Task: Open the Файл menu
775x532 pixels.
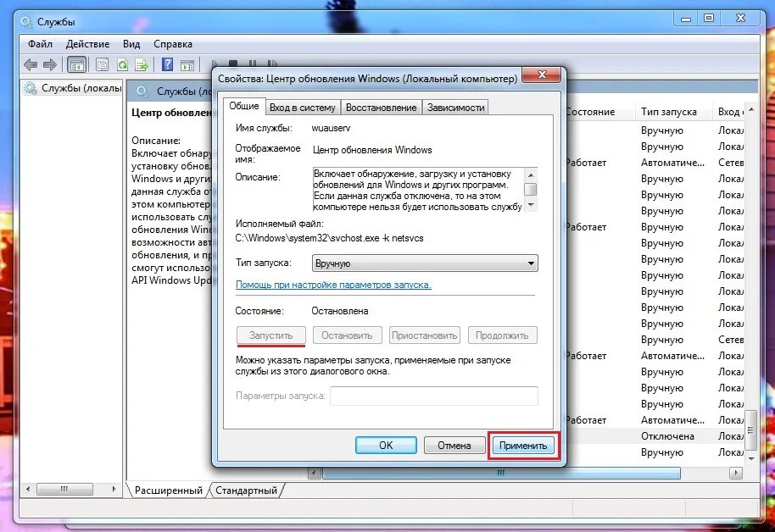Action: coord(40,44)
